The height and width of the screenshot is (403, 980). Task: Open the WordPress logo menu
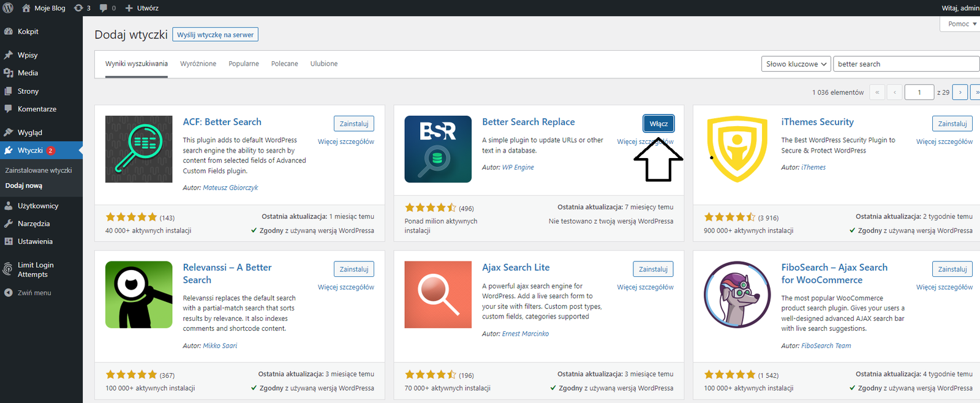[9, 8]
